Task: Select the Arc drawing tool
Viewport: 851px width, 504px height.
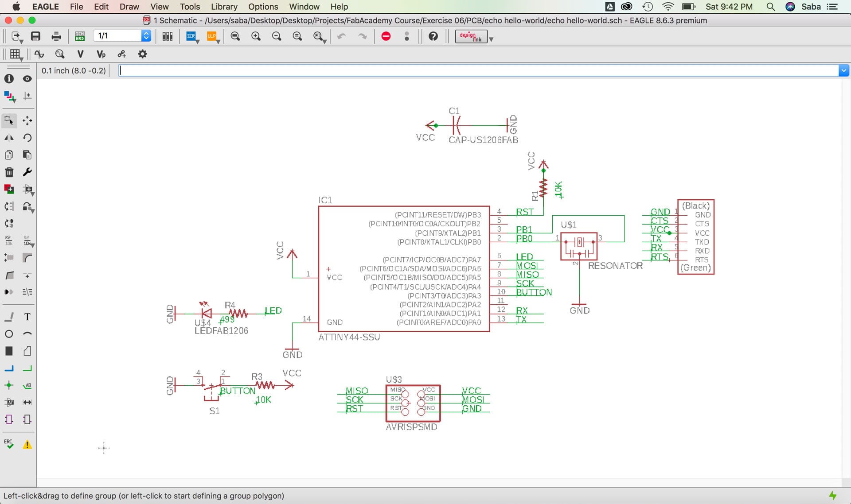Action: click(x=27, y=334)
